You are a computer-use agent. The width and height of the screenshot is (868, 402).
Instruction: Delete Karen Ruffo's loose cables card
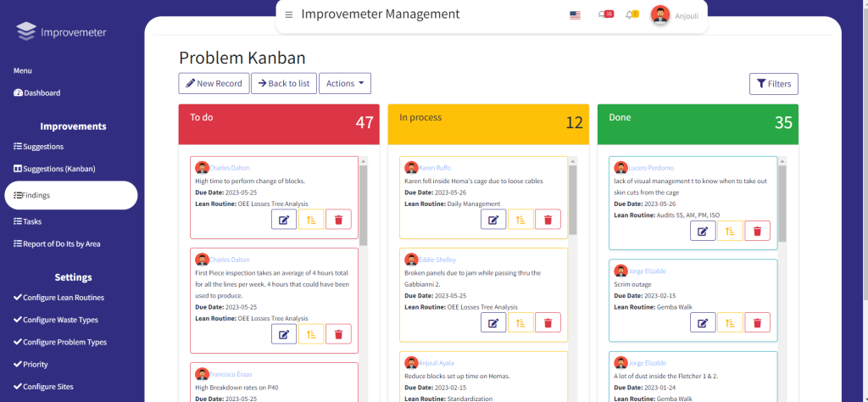[548, 220]
